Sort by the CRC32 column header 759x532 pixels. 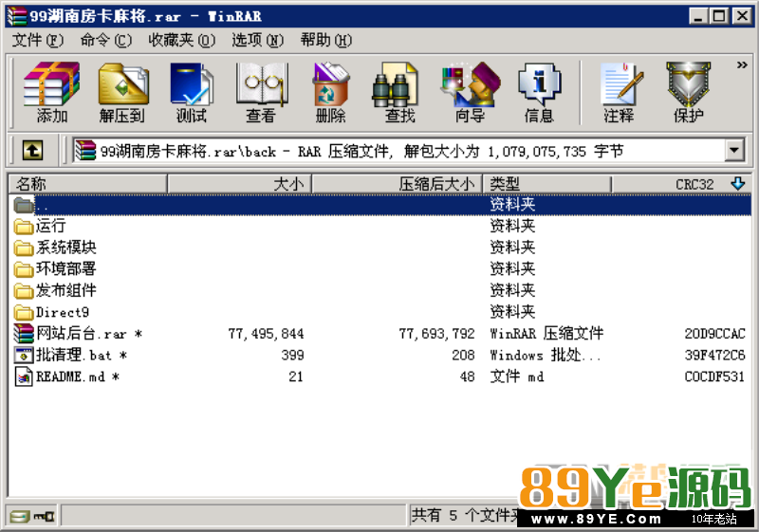pos(681,184)
